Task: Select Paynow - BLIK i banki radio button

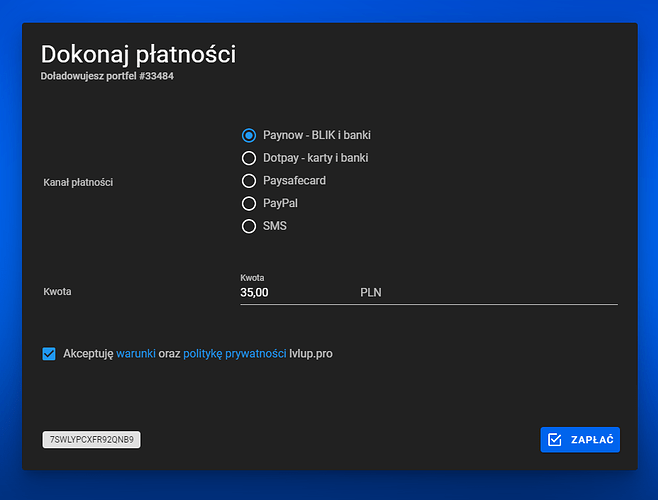Action: click(249, 135)
